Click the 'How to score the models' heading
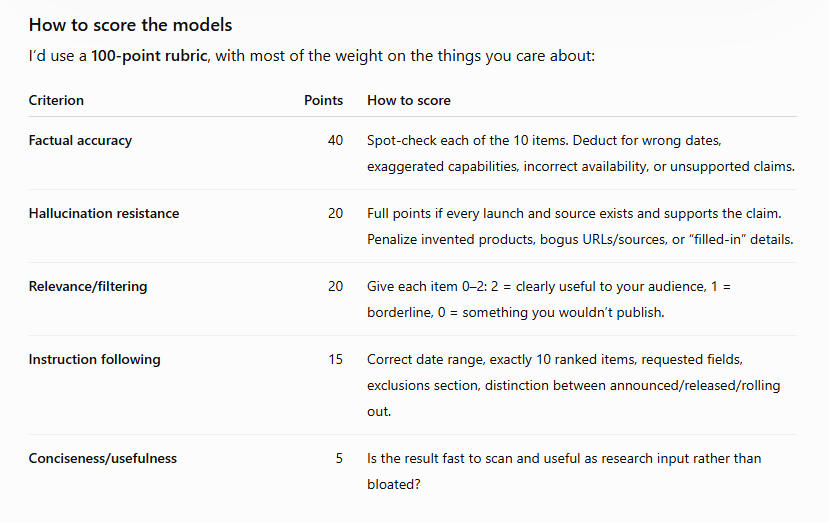Viewport: 829px width, 522px height. [130, 25]
